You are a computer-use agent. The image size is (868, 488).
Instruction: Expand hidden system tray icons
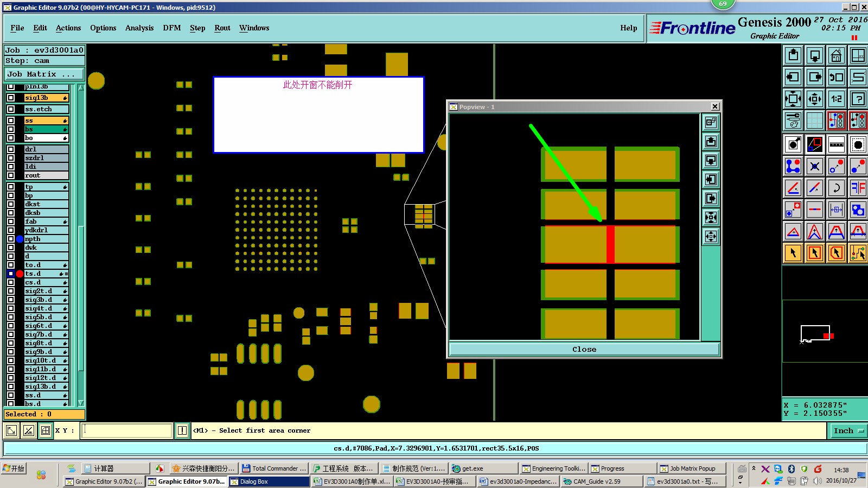(754, 468)
